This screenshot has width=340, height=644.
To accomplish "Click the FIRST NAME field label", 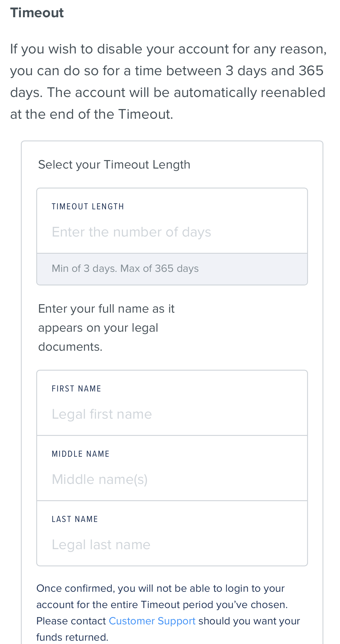I will click(77, 388).
